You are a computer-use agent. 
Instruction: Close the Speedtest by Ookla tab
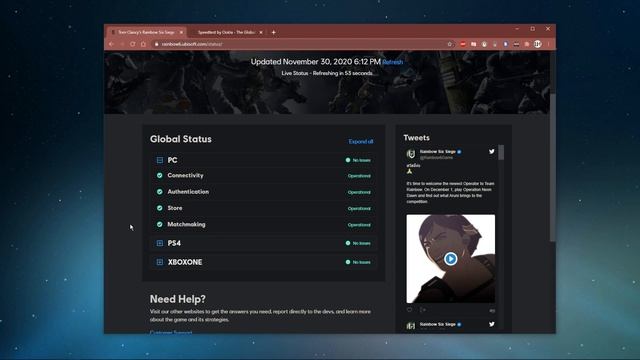pos(261,32)
